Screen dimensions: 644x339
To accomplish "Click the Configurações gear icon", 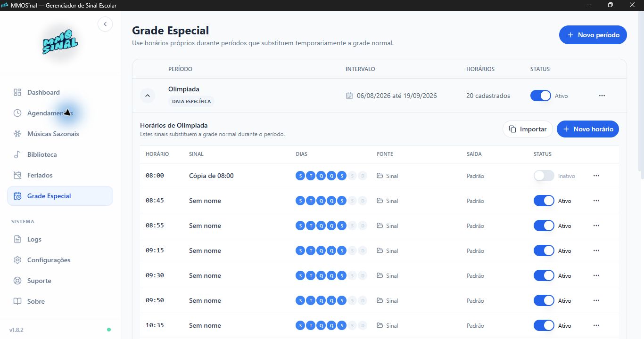I will [17, 260].
